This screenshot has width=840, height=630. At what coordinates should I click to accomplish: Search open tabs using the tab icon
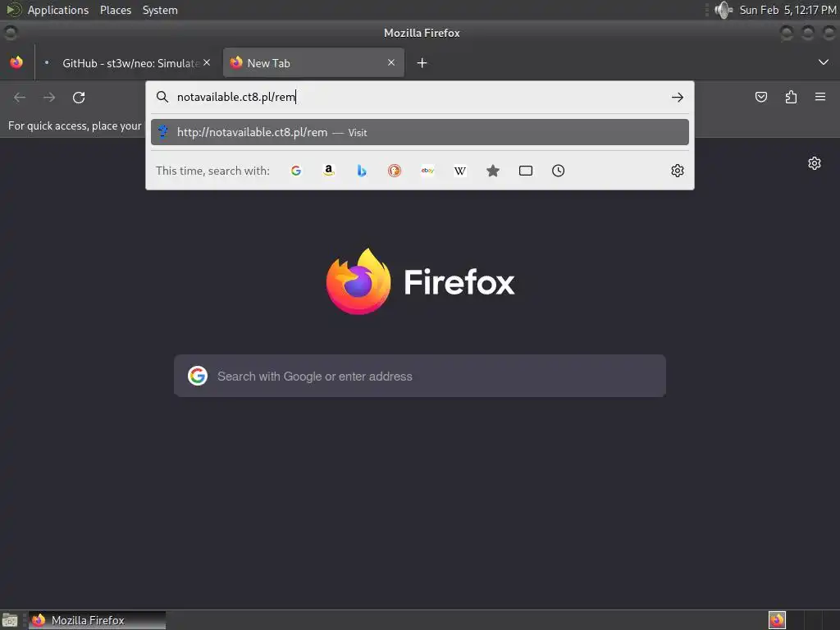526,171
